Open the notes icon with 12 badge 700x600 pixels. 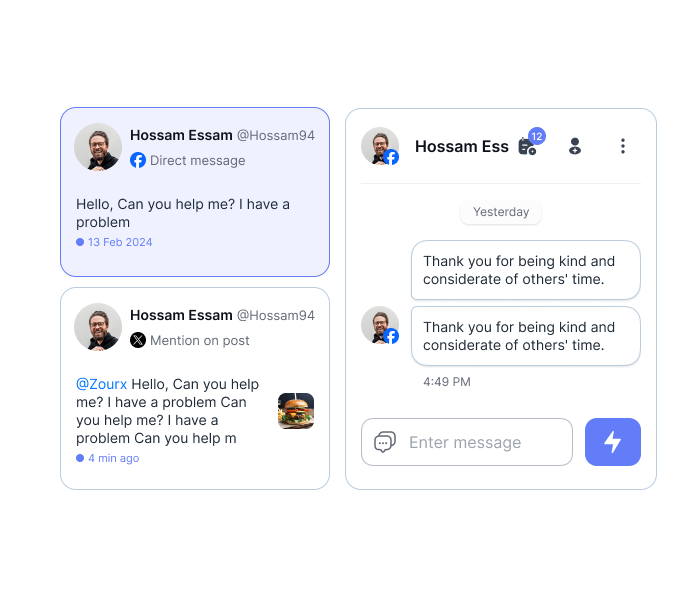[x=529, y=144]
